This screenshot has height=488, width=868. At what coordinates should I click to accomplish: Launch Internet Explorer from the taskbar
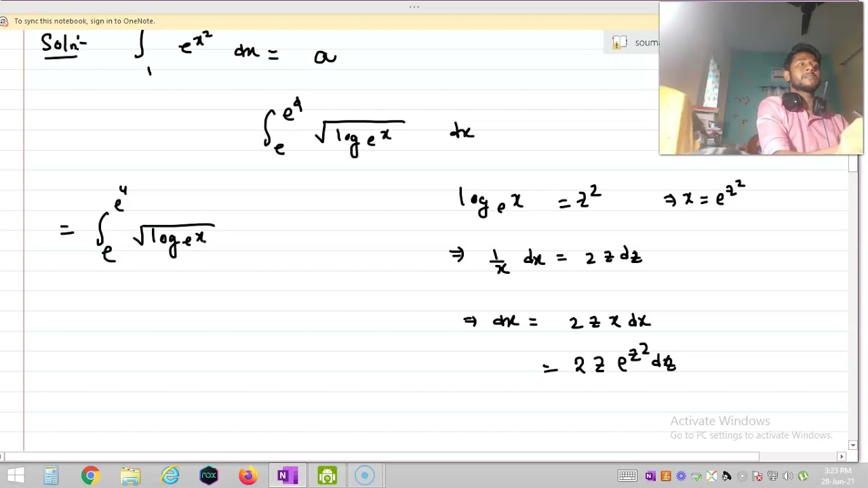coord(170,476)
